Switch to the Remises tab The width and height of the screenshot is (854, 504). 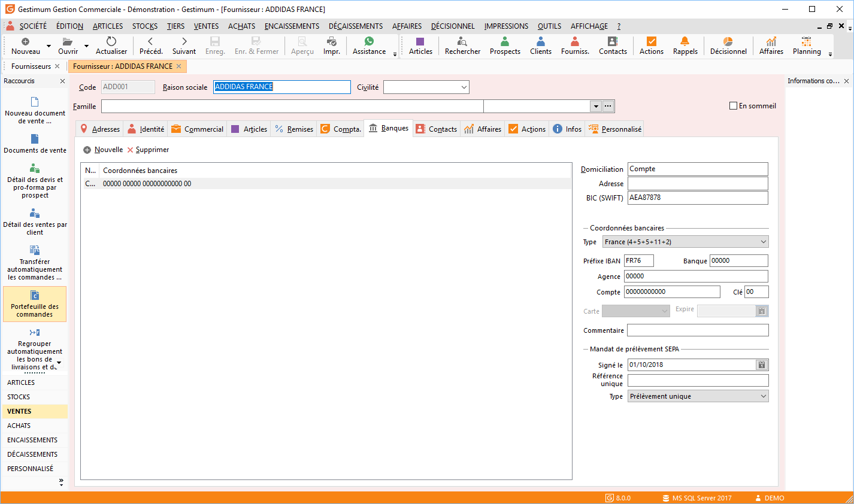[294, 129]
